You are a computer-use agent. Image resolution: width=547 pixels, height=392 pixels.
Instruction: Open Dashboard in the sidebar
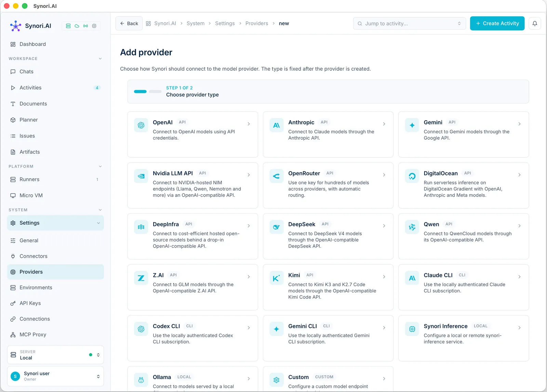[x=55, y=44]
